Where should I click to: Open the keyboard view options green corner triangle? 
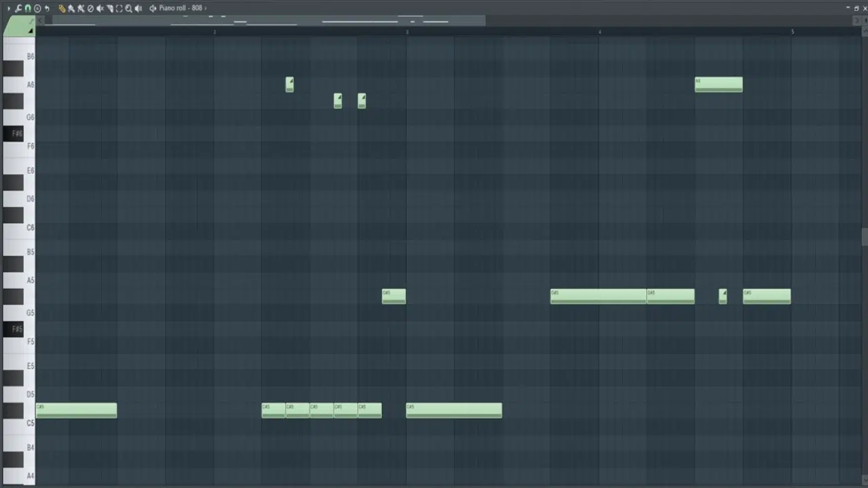(30, 30)
